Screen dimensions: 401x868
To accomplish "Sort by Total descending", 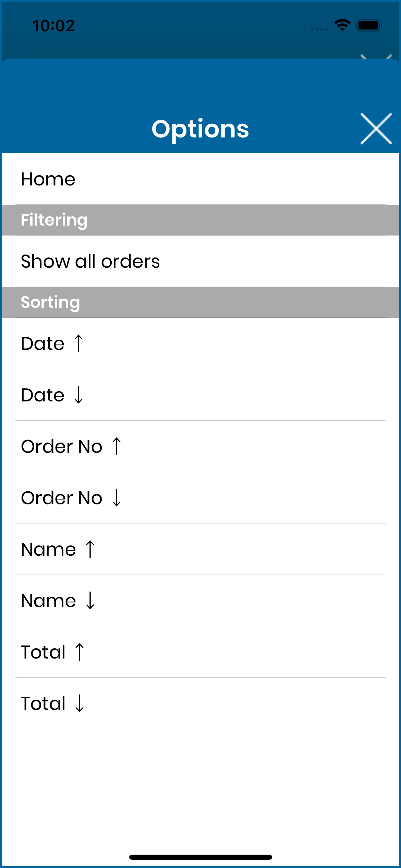I will tap(200, 703).
